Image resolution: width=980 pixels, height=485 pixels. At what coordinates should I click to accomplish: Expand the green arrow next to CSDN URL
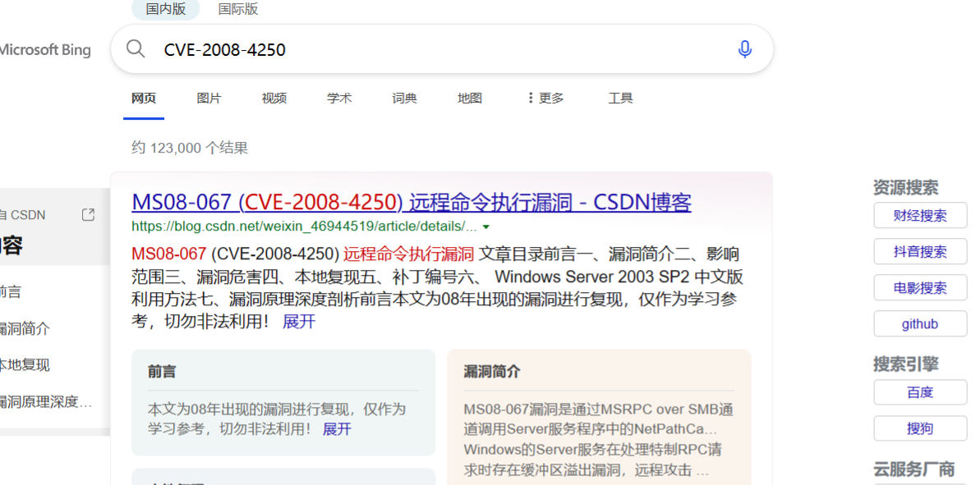click(x=486, y=226)
